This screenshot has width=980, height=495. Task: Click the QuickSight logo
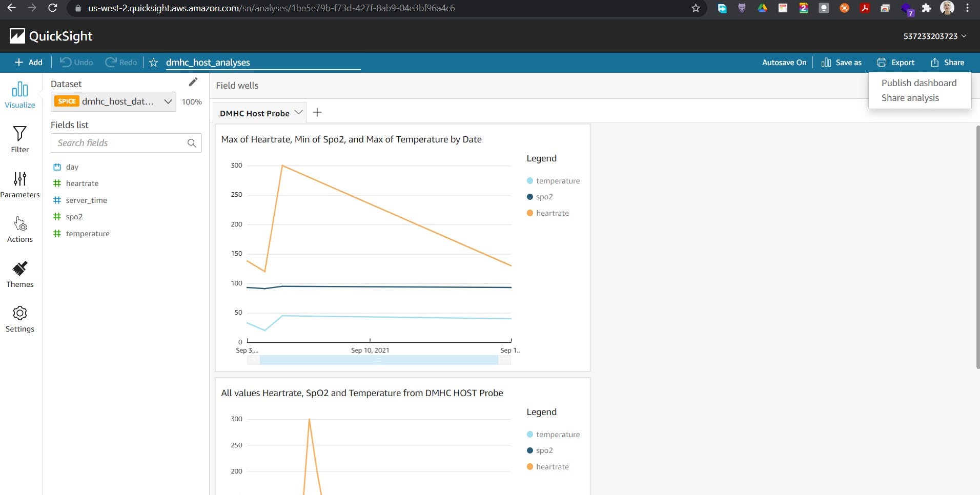click(51, 36)
